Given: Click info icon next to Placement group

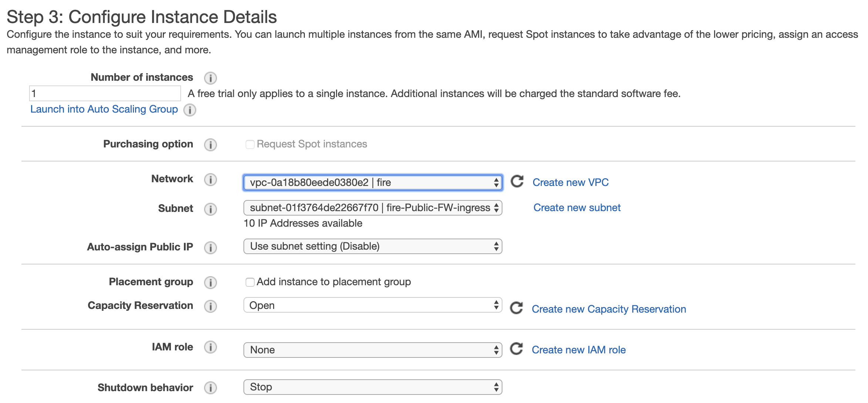Looking at the screenshot, I should [x=210, y=283].
